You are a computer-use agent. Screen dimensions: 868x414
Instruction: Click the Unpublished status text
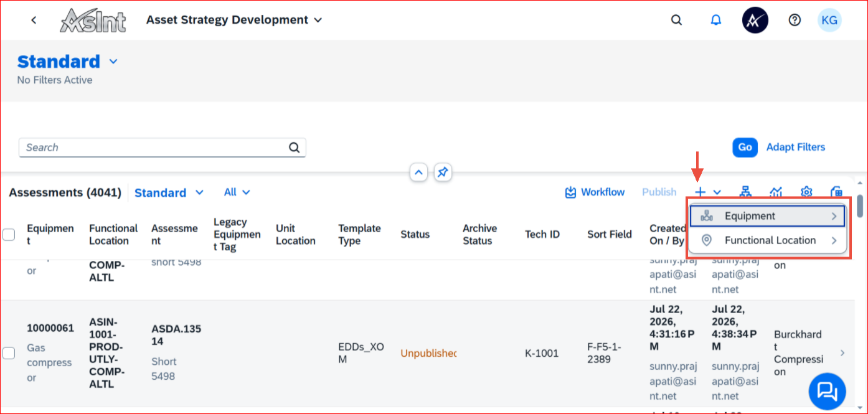click(428, 353)
